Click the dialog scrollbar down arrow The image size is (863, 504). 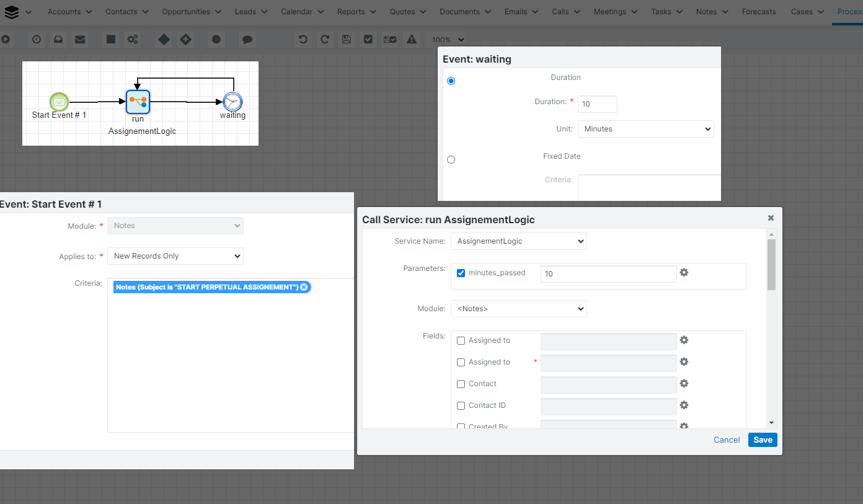(771, 423)
